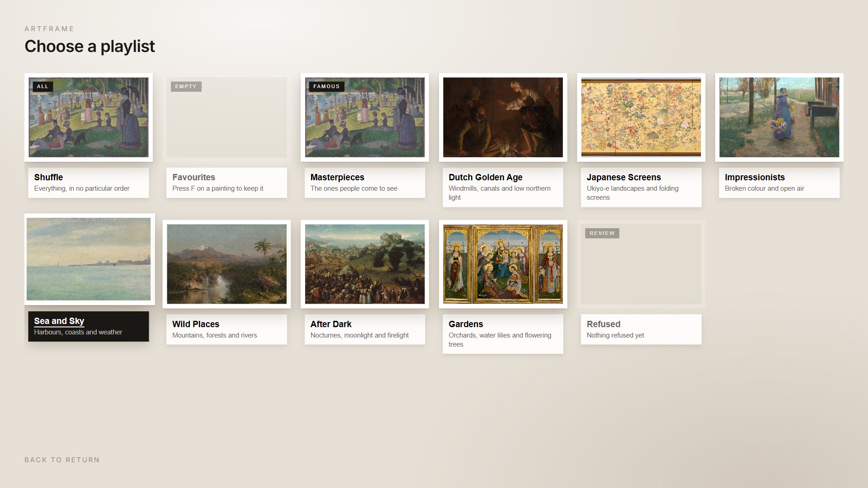Screen dimensions: 868x488
Task: Select the empty Favourites playlist thumbnail
Action: pos(226,117)
